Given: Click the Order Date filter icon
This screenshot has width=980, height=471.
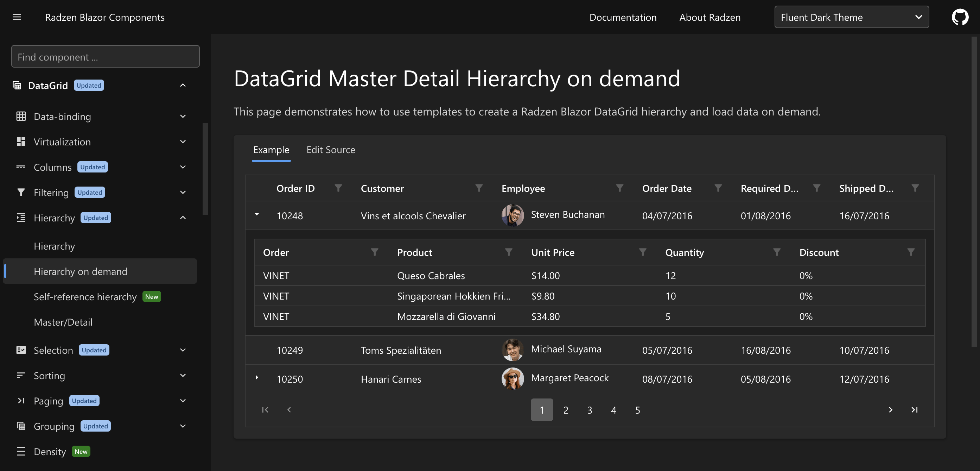Looking at the screenshot, I should click(x=718, y=188).
